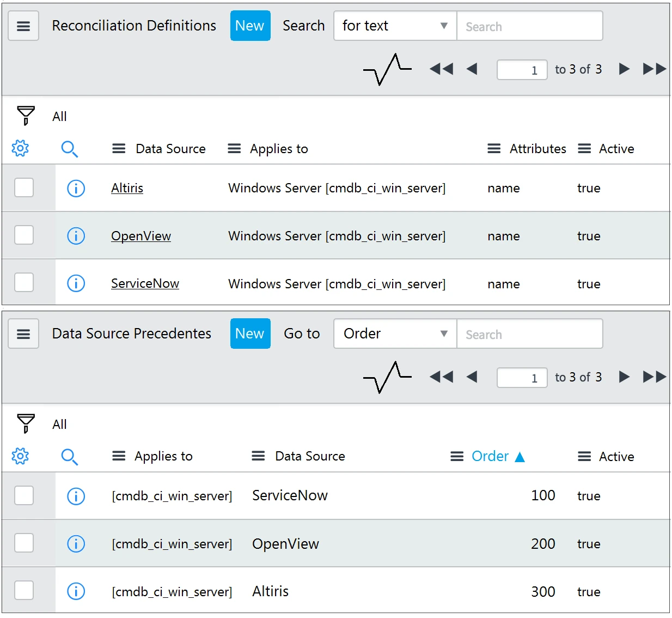Click the activity stream icon in Reconciliation Definitions
The width and height of the screenshot is (672, 618).
(x=387, y=69)
